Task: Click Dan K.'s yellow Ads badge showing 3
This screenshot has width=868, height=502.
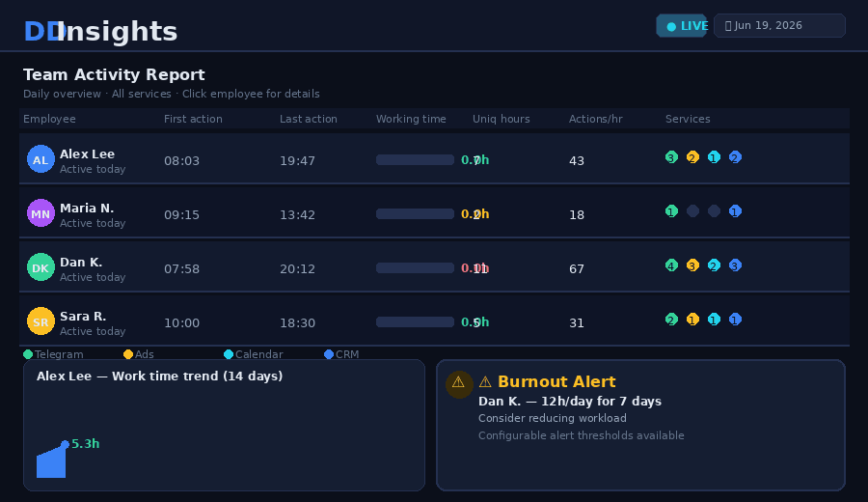Action: pos(692,265)
